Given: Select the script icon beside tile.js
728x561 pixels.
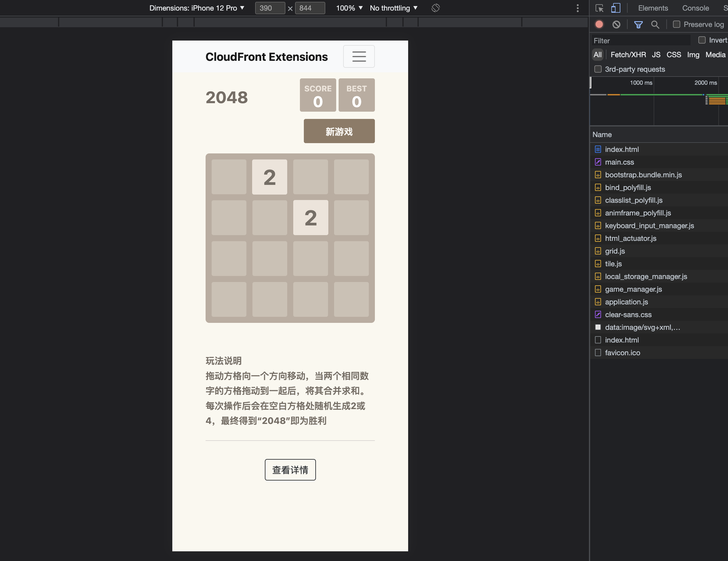Looking at the screenshot, I should pyautogui.click(x=598, y=264).
